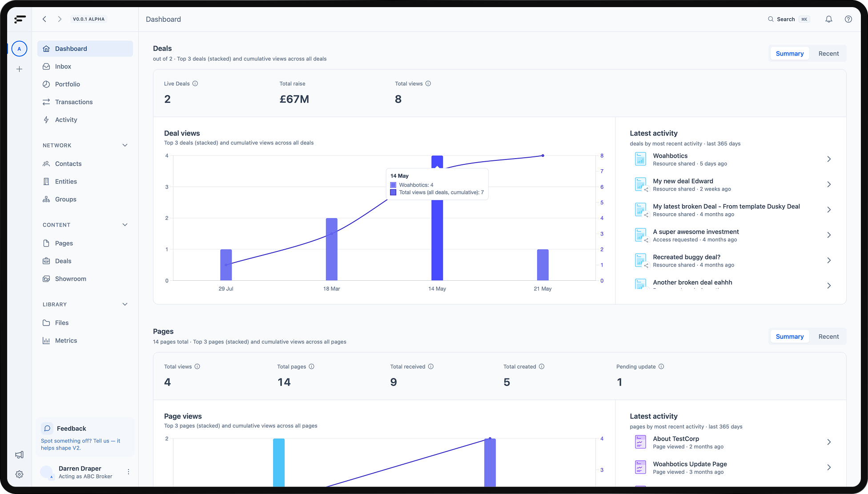
Task: Open the notifications bell
Action: pyautogui.click(x=829, y=19)
